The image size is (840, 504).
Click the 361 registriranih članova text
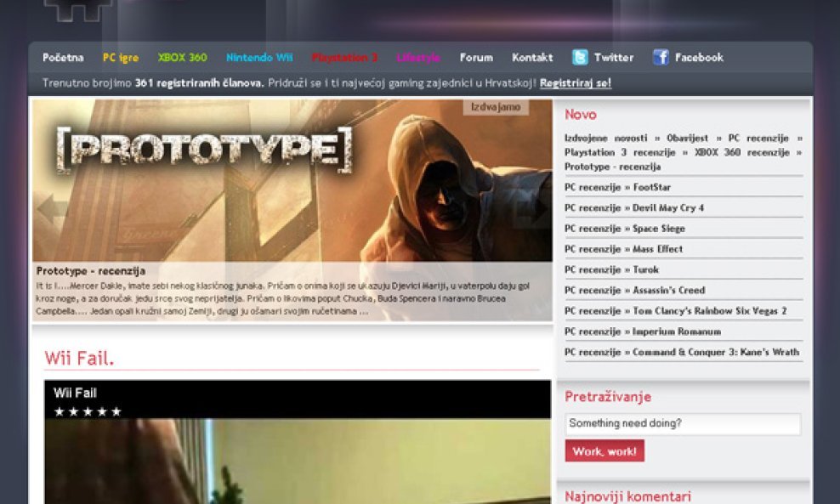[x=199, y=83]
